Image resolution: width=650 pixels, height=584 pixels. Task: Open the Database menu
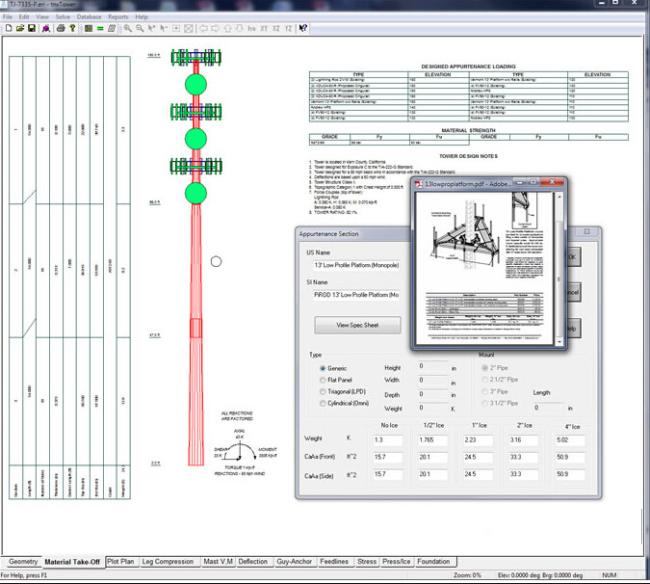90,17
